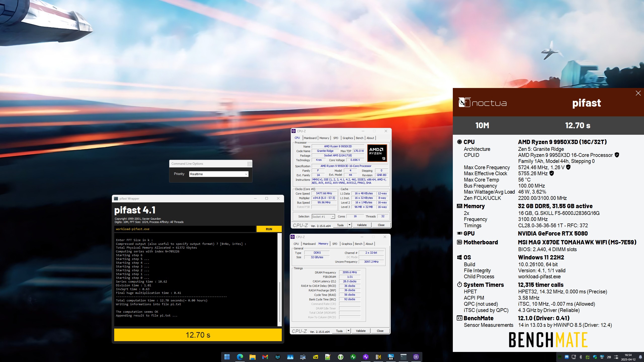Open Gmail taskbar icon

point(265,357)
